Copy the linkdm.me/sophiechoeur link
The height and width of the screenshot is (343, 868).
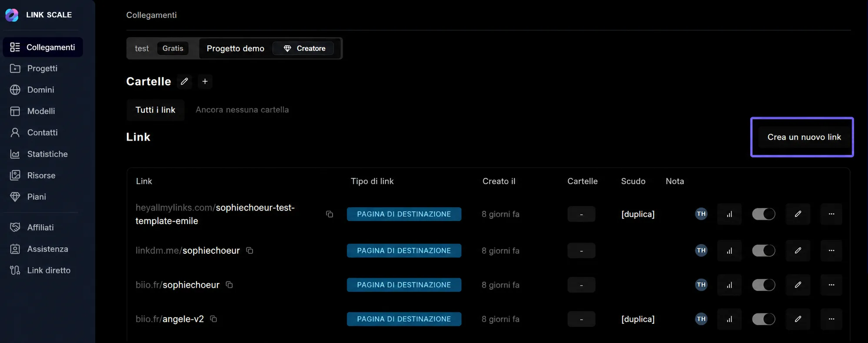click(249, 250)
